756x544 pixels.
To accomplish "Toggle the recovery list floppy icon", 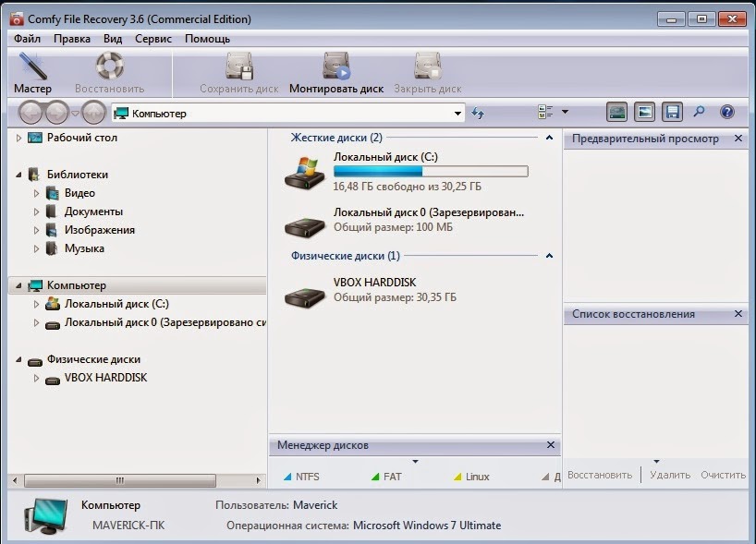I will 672,113.
